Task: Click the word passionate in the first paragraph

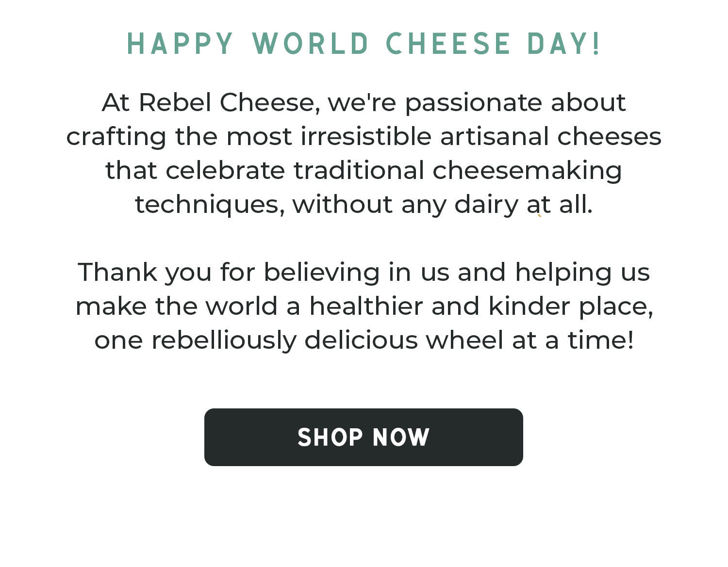Action: (473, 103)
